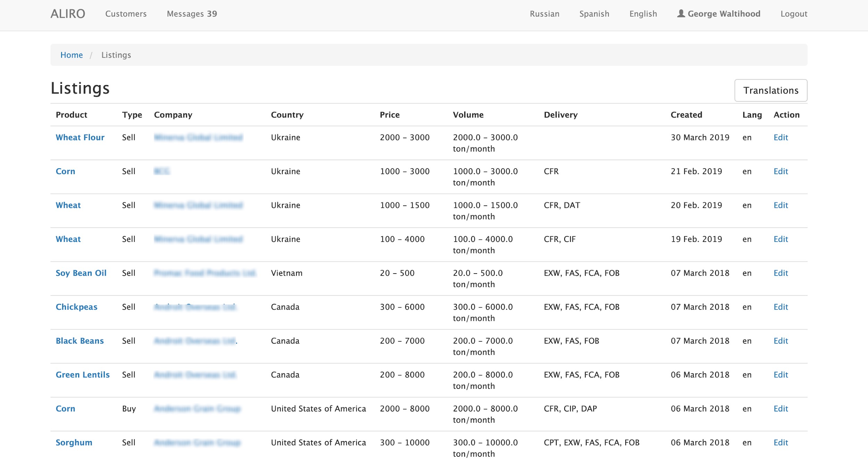This screenshot has height=464, width=868.
Task: Open the Wheat listing created 19 Feb. 2019
Action: 68,239
